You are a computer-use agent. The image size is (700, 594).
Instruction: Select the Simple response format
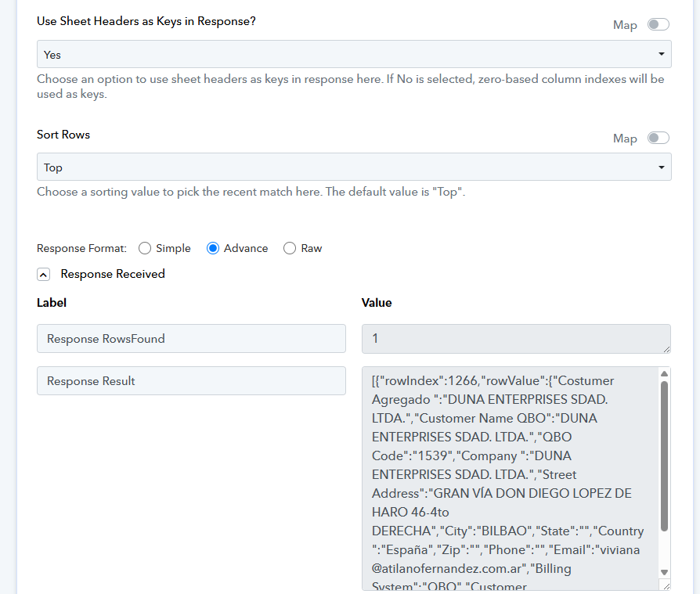pyautogui.click(x=145, y=248)
